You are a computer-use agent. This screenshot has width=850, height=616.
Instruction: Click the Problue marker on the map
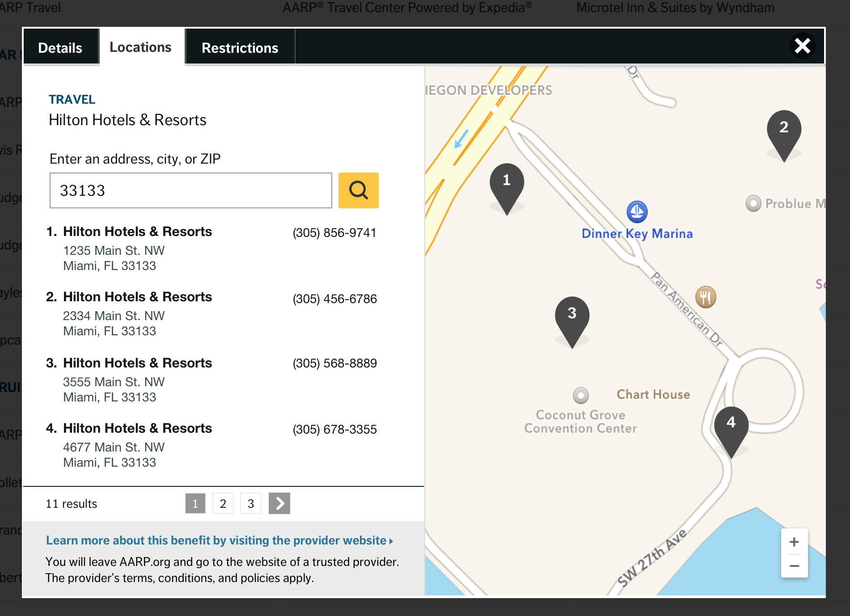(754, 203)
